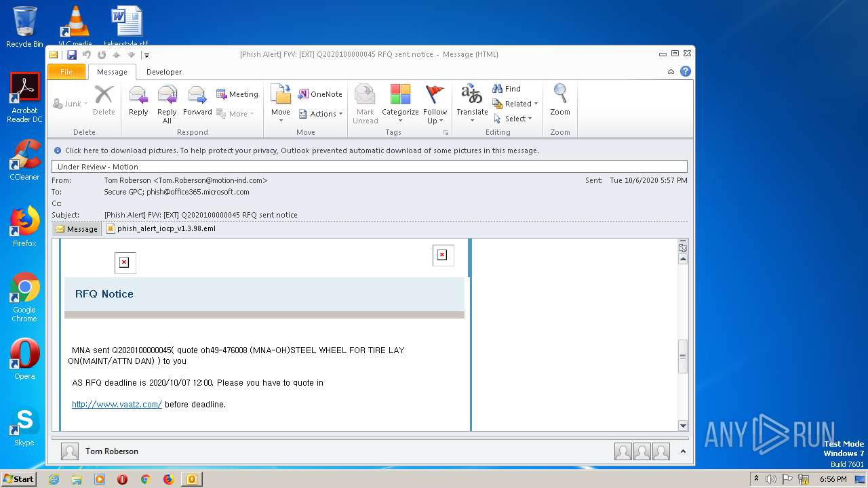Viewport: 868px width, 488px height.
Task: Open the Select dropdown
Action: (513, 119)
